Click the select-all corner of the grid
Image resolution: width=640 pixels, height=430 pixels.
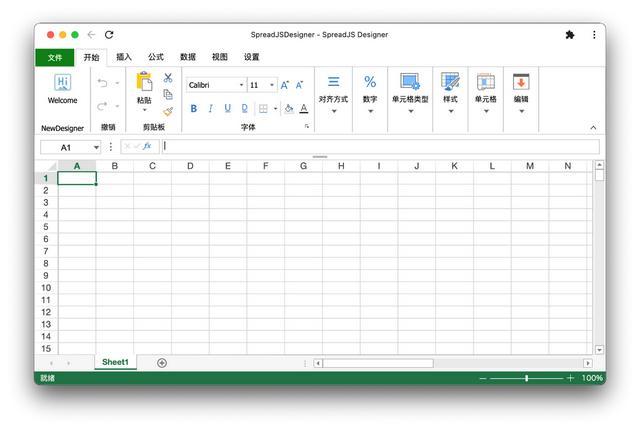[x=47, y=166]
